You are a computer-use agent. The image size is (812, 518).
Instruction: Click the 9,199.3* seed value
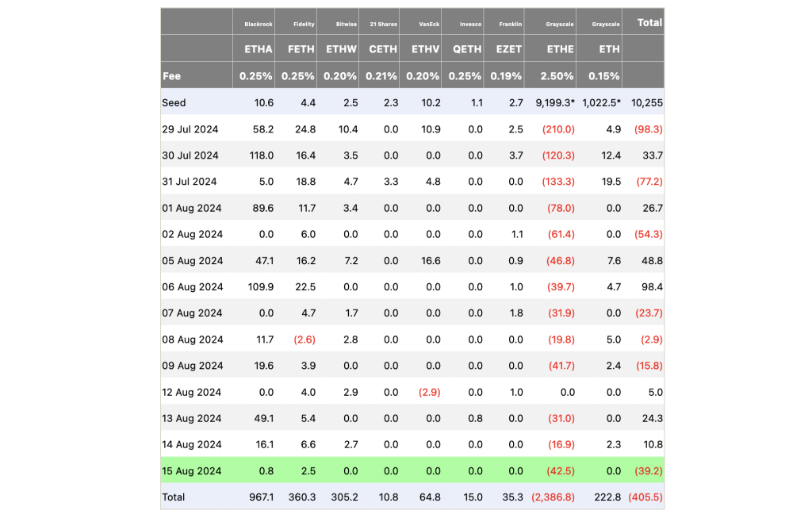tap(555, 102)
